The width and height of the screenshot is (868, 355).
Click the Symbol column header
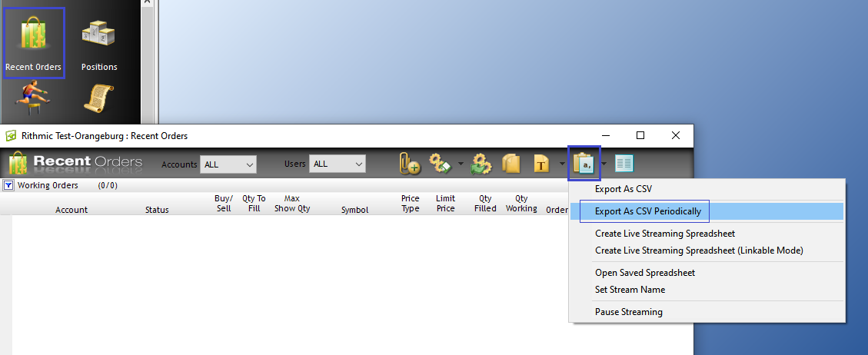[355, 210]
